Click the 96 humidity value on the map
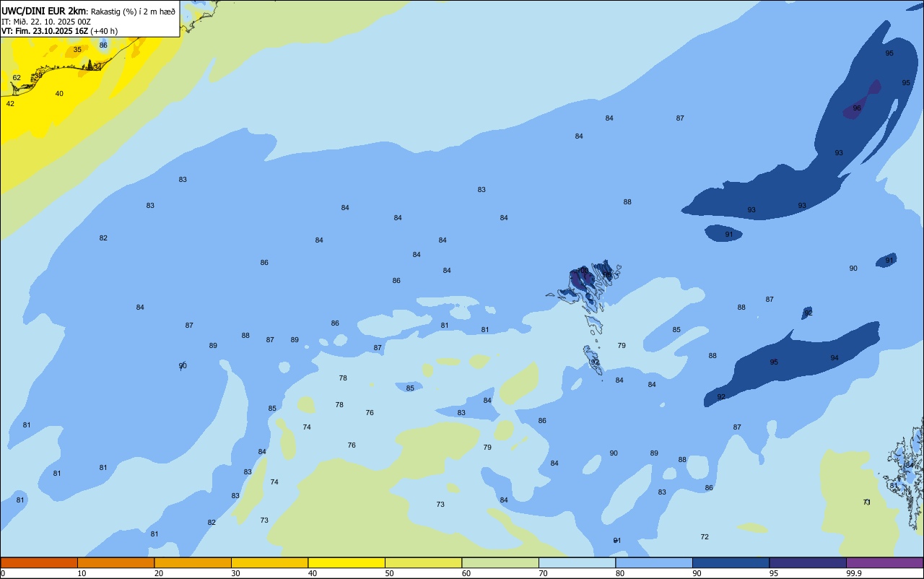924x579 pixels. [x=857, y=108]
